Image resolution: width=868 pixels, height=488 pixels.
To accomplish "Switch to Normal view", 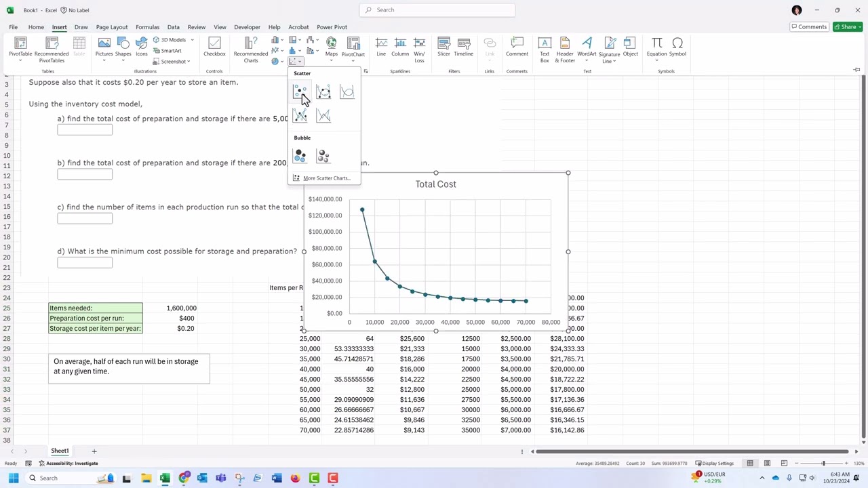I will coord(750,464).
